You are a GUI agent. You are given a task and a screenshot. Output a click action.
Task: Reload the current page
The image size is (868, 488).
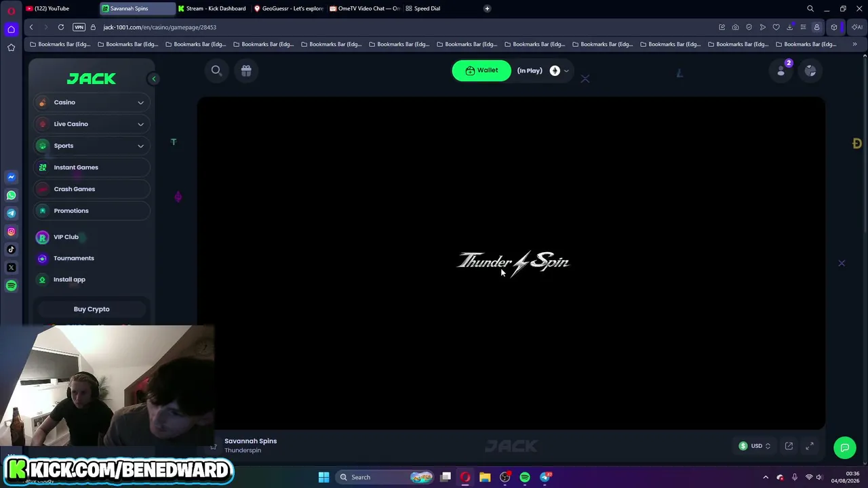point(61,27)
